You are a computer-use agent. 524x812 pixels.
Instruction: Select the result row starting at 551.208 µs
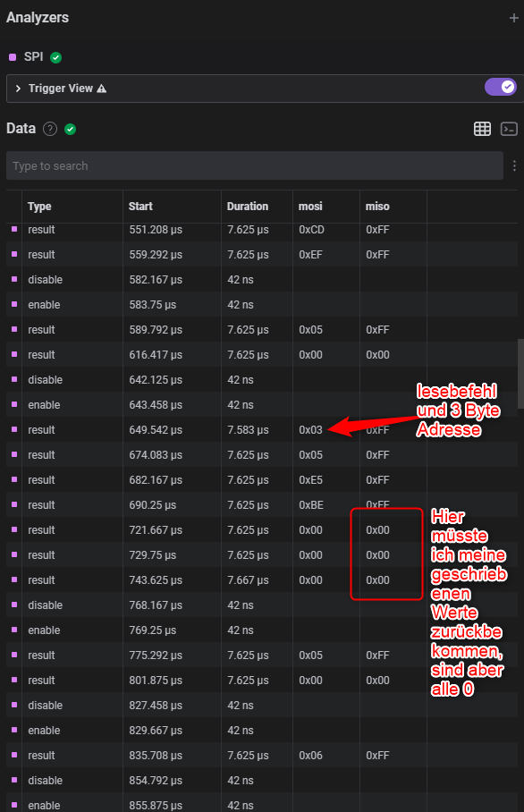262,230
